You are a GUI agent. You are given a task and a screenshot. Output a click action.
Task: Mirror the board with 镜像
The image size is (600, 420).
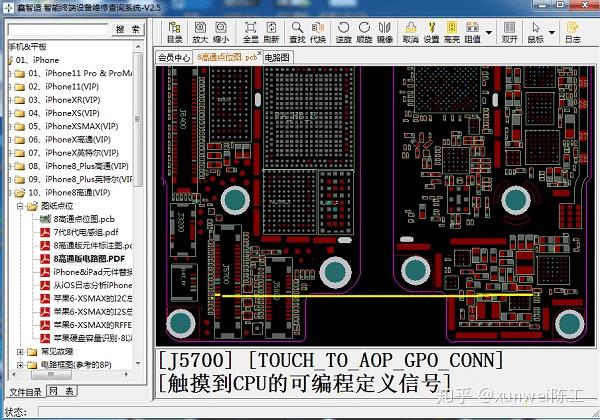click(x=385, y=32)
